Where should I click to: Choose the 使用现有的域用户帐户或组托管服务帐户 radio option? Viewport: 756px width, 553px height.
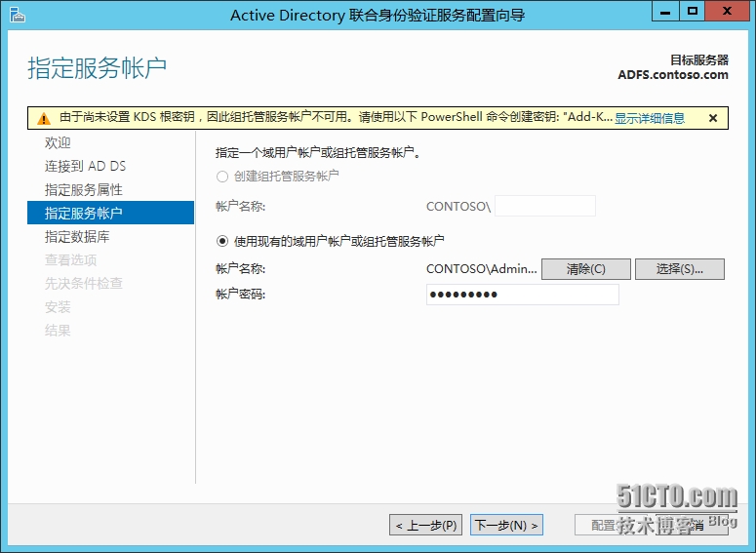click(x=222, y=241)
